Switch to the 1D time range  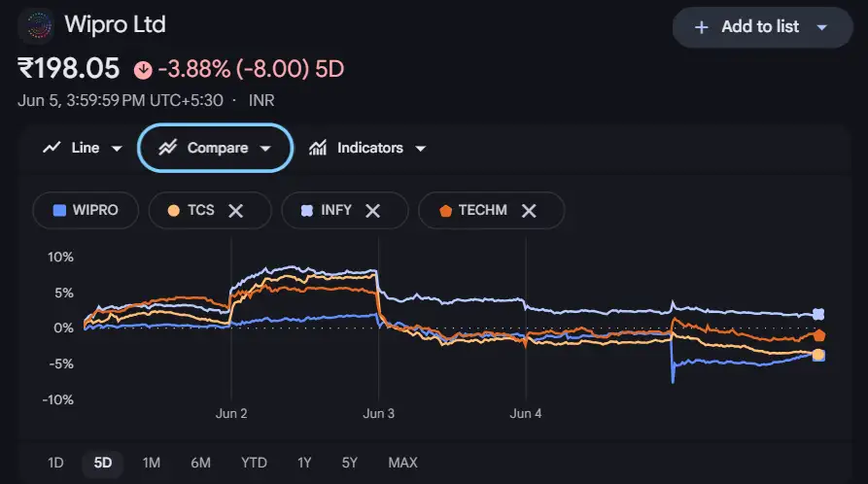click(55, 463)
